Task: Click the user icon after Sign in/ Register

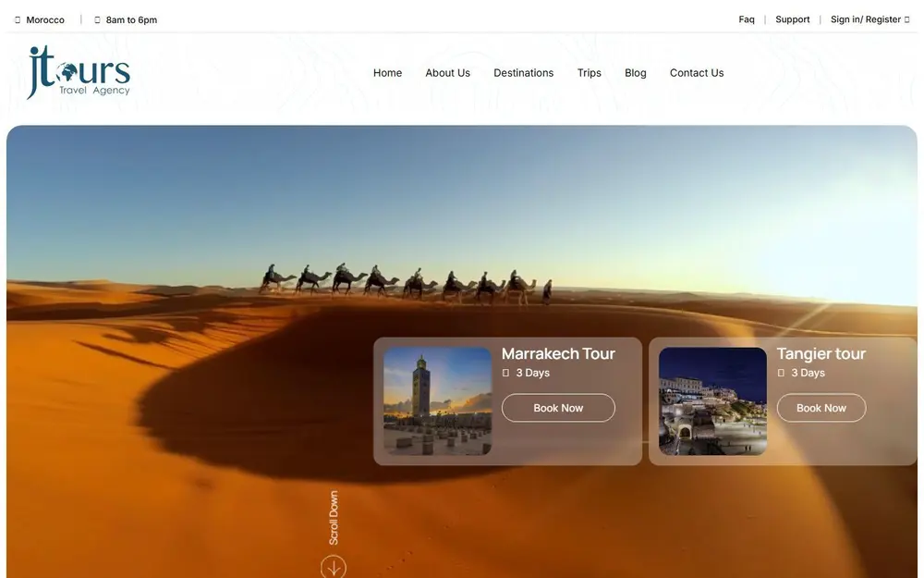Action: 907,19
